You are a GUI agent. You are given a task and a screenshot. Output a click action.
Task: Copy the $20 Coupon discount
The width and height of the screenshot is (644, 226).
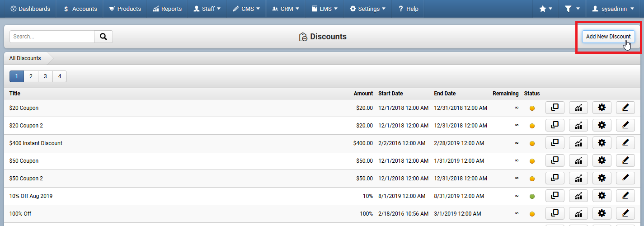[x=555, y=108]
